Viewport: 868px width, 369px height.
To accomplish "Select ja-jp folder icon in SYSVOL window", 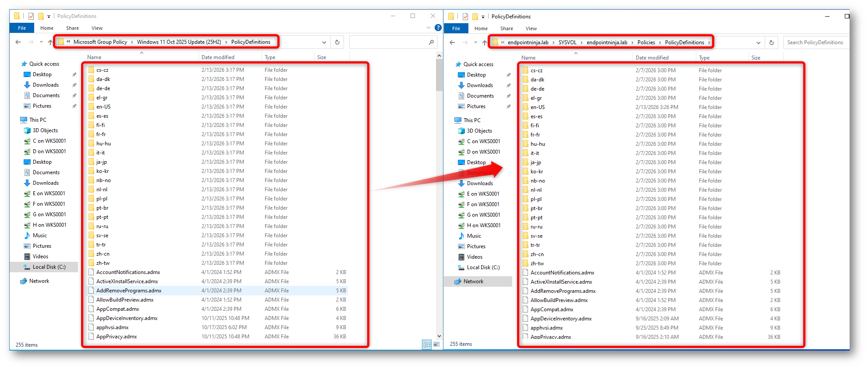I will 525,162.
